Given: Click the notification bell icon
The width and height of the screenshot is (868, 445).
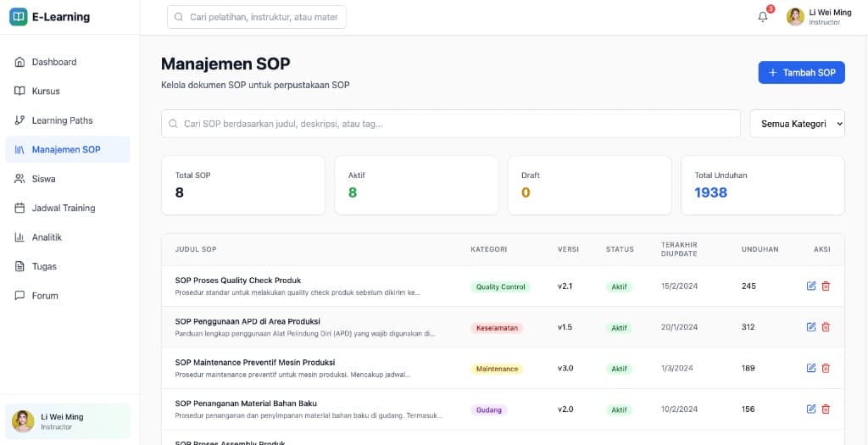Looking at the screenshot, I should [x=762, y=17].
